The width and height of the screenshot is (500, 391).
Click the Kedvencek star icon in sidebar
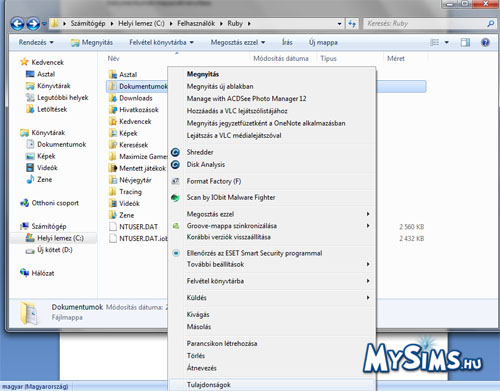point(24,62)
